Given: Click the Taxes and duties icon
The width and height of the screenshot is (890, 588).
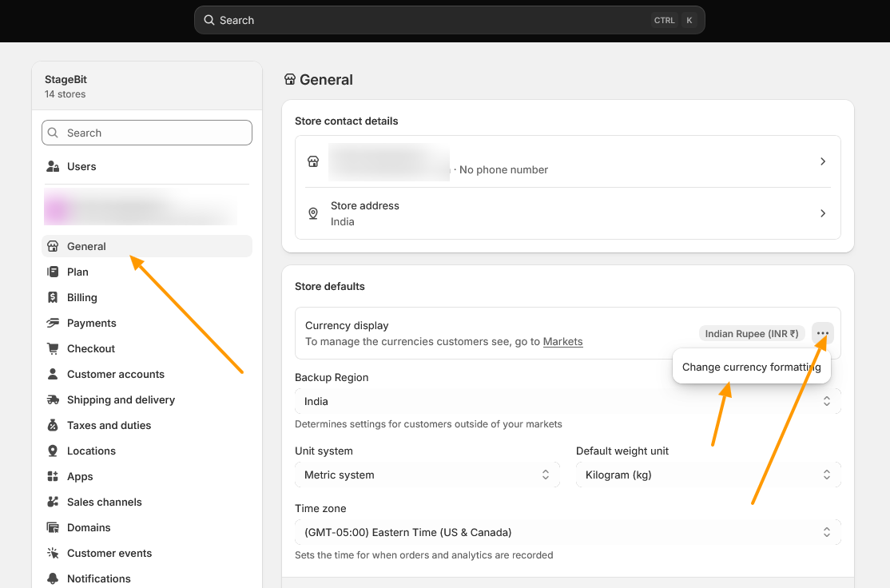Looking at the screenshot, I should coord(53,425).
